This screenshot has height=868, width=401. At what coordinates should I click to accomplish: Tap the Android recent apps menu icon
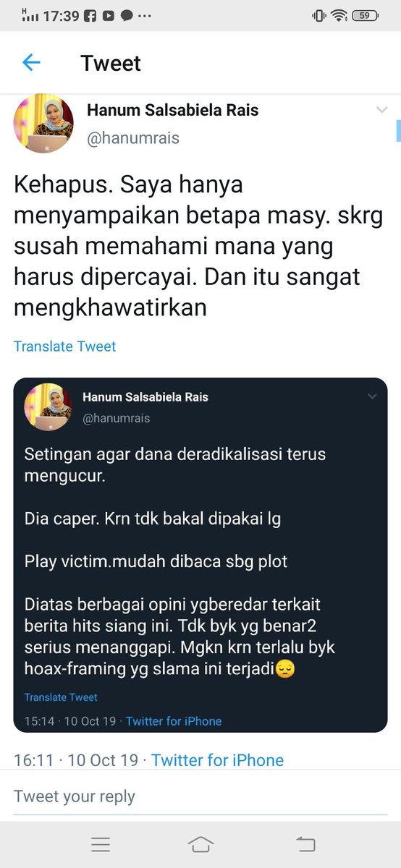pyautogui.click(x=101, y=844)
